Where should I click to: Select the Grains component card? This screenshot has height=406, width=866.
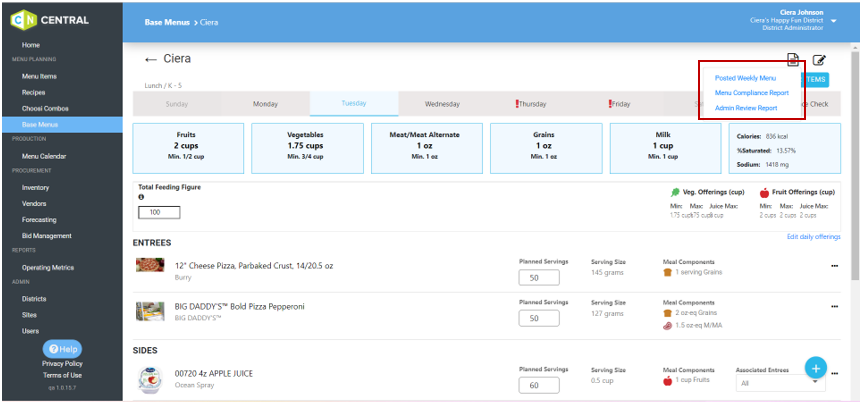[546, 149]
